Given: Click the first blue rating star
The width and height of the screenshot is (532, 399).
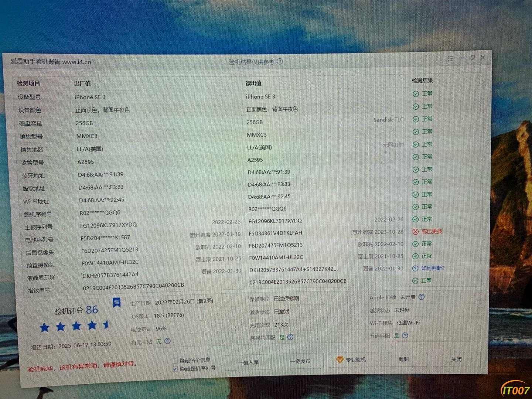Looking at the screenshot, I should [45, 327].
